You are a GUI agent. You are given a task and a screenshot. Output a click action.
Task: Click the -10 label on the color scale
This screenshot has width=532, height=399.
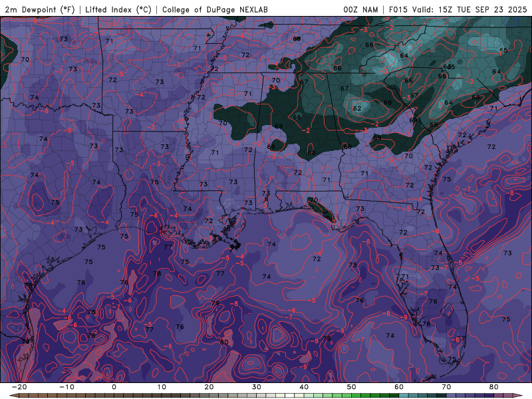(66, 387)
